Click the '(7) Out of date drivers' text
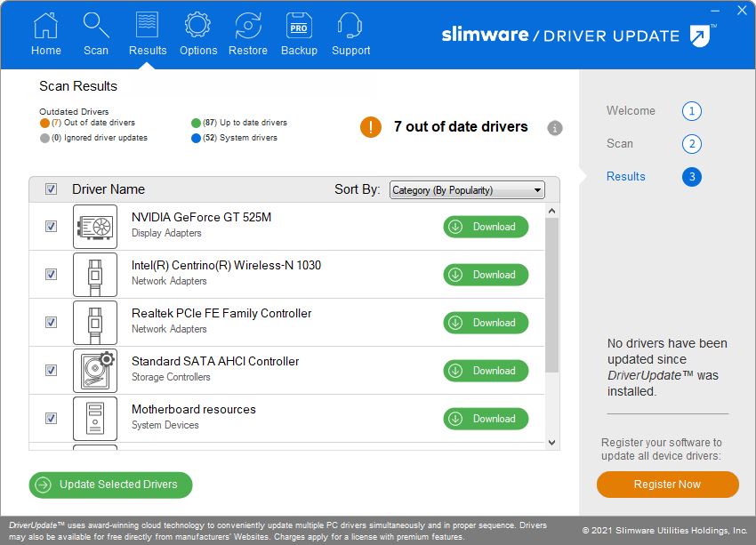The image size is (756, 545). (x=93, y=123)
